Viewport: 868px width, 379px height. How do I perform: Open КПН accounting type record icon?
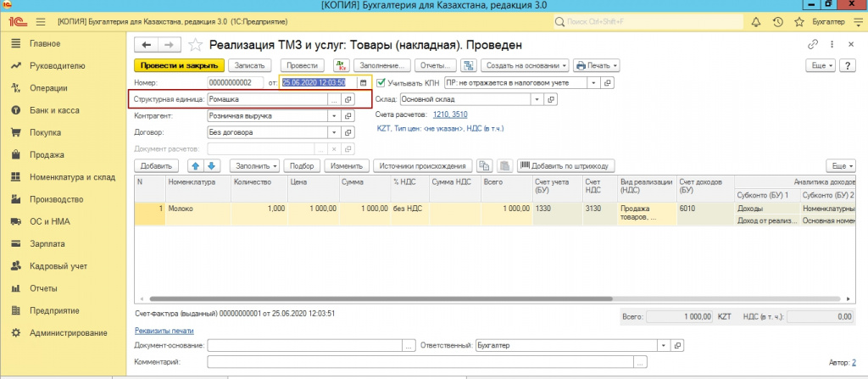pyautogui.click(x=607, y=82)
